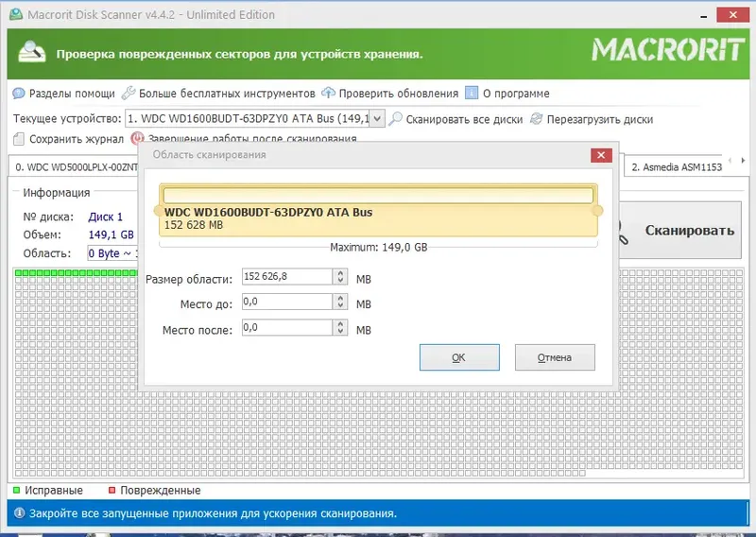Click the 152 628 MB disk size text
The height and width of the screenshot is (537, 756).
(x=194, y=225)
